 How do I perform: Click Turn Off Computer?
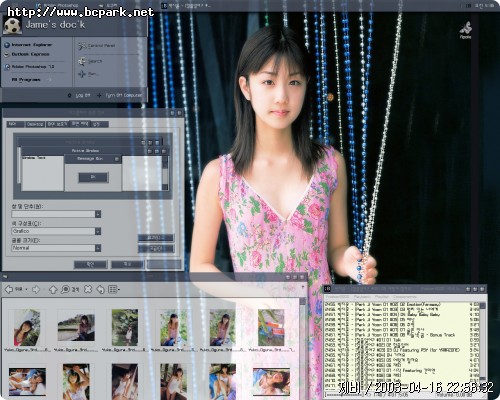coord(119,95)
